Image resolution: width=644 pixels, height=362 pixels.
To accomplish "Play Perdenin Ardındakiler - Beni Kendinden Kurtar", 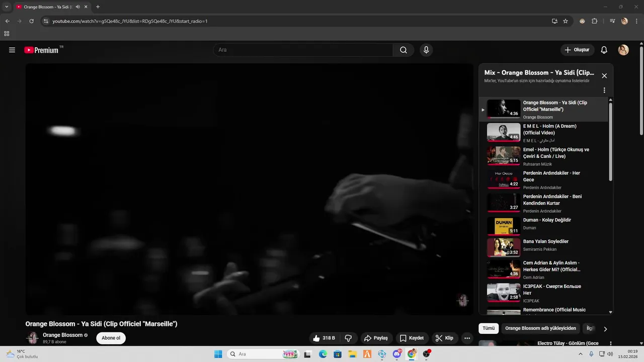I will pos(543,203).
